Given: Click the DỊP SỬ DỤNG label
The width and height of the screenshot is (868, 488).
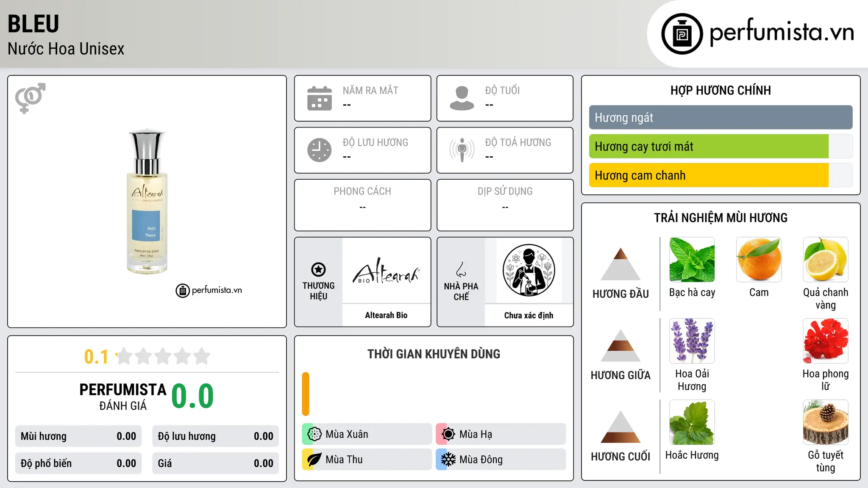Looking at the screenshot, I should click(x=505, y=191).
